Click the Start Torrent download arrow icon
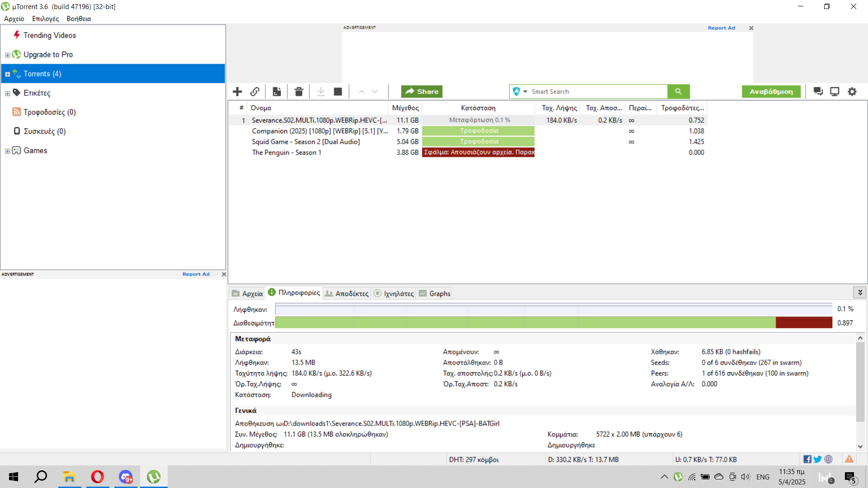This screenshot has width=868, height=488. point(321,92)
